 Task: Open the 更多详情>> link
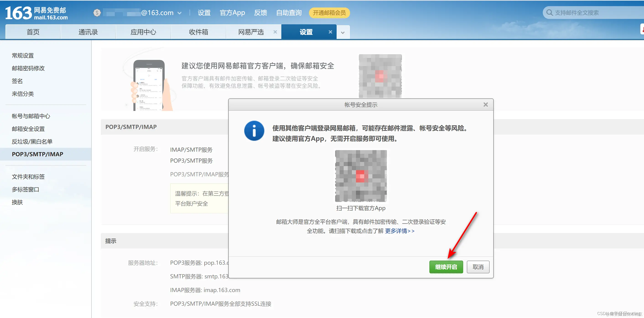399,231
